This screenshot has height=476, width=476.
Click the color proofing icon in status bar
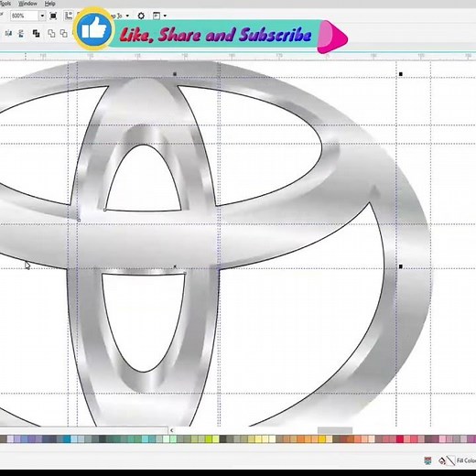click(427, 460)
